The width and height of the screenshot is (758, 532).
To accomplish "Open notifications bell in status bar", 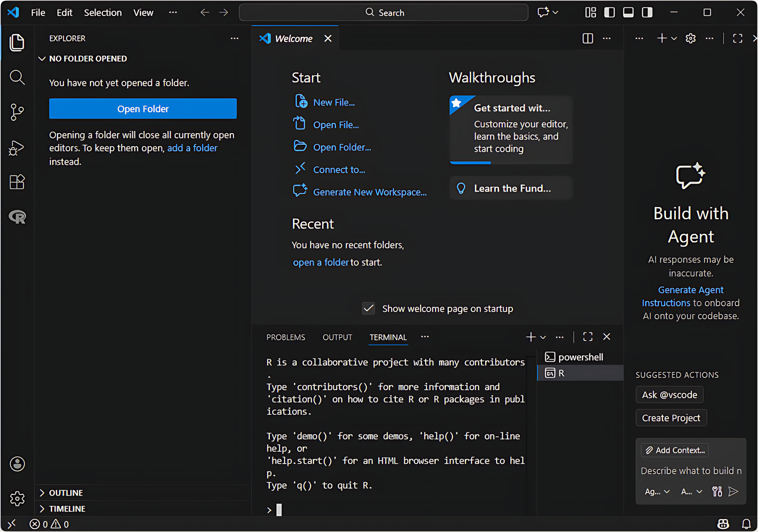I will point(746,524).
